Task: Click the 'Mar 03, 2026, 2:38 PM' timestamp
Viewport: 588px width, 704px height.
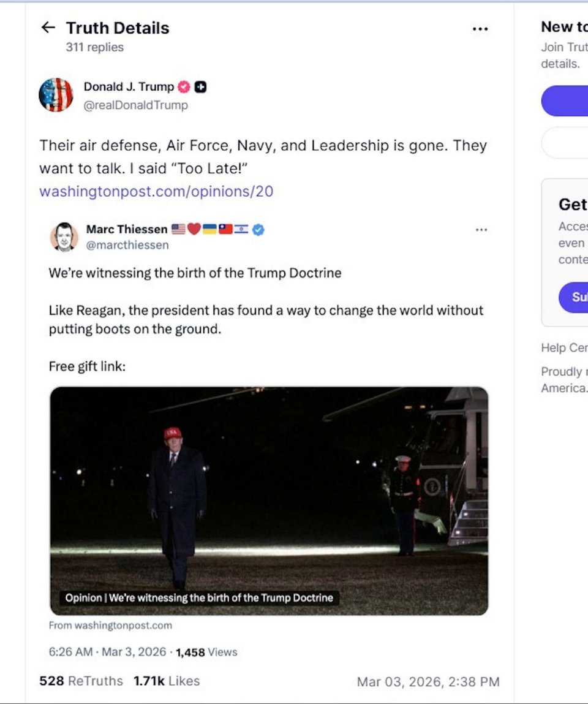Action: pyautogui.click(x=428, y=681)
